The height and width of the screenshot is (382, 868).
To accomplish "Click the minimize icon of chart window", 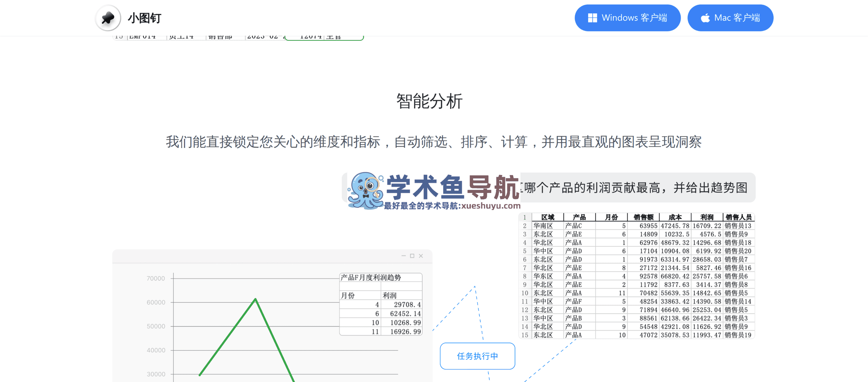I will [x=403, y=256].
